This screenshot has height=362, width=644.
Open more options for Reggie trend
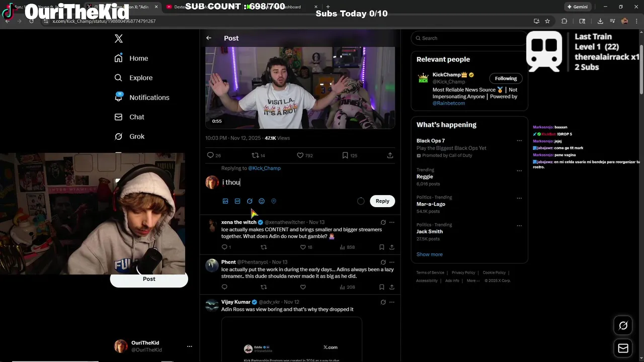pos(519,170)
